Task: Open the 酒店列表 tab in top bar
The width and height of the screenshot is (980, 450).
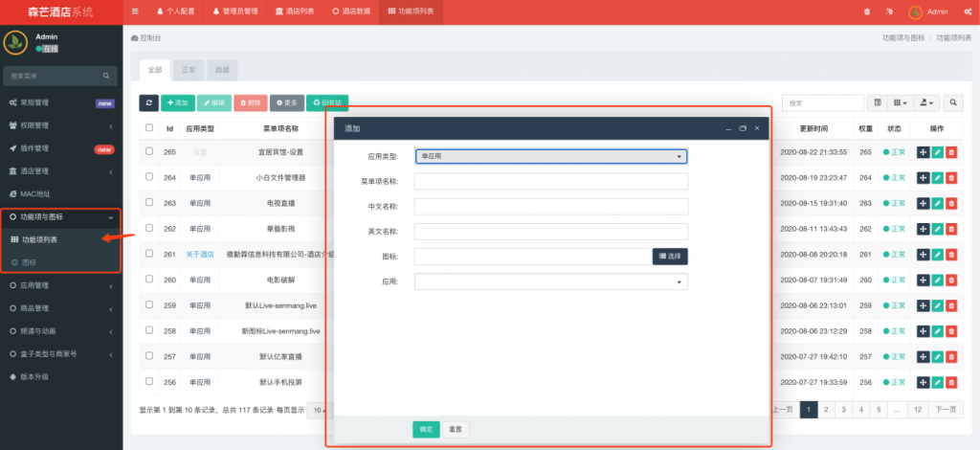Action: [294, 11]
